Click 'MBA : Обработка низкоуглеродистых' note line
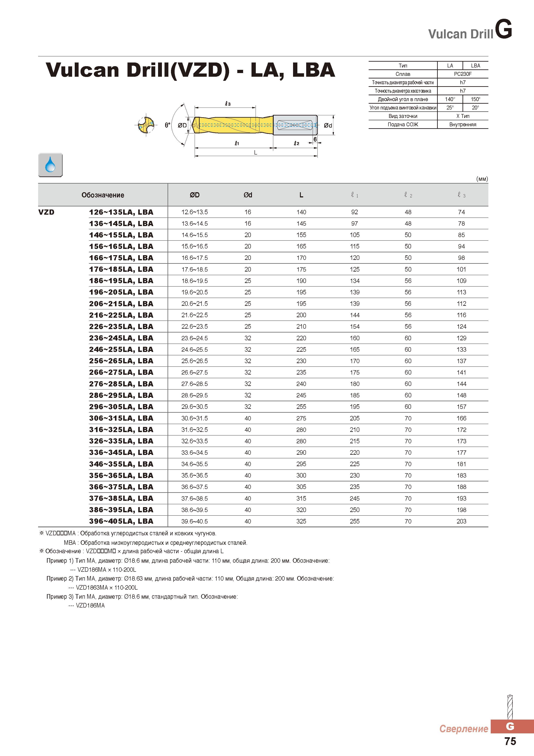The image size is (534, 756). tap(156, 543)
